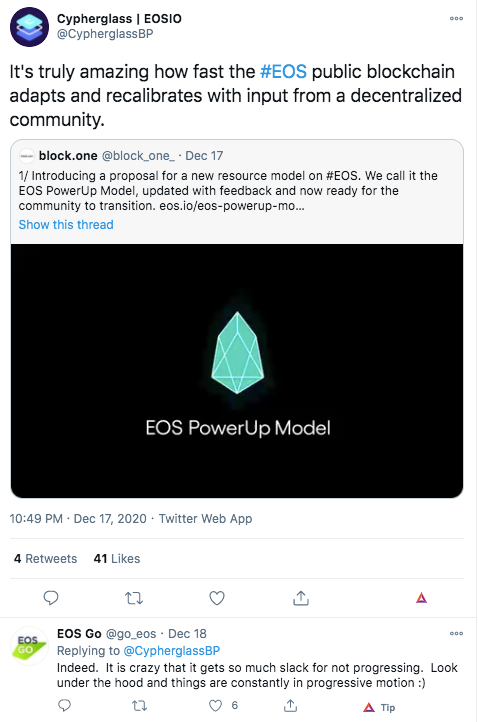
Task: Open the Cypherglass profile avatar
Action: point(29,27)
